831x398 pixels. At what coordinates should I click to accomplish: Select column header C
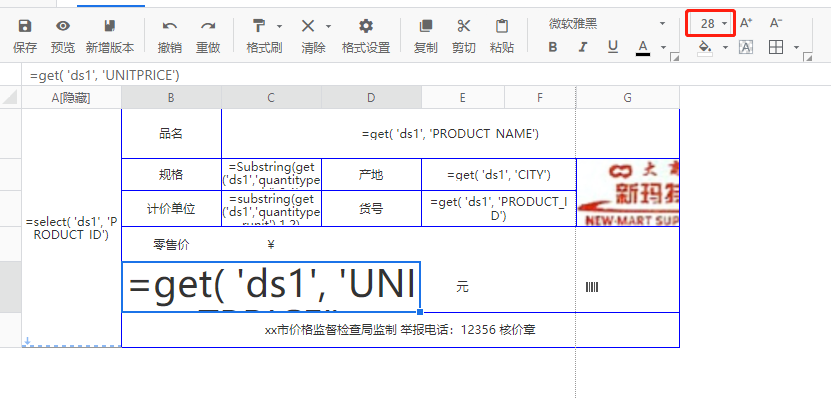(271, 98)
